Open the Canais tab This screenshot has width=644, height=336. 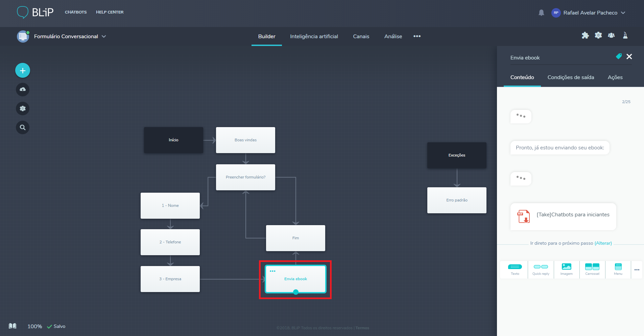(x=361, y=37)
